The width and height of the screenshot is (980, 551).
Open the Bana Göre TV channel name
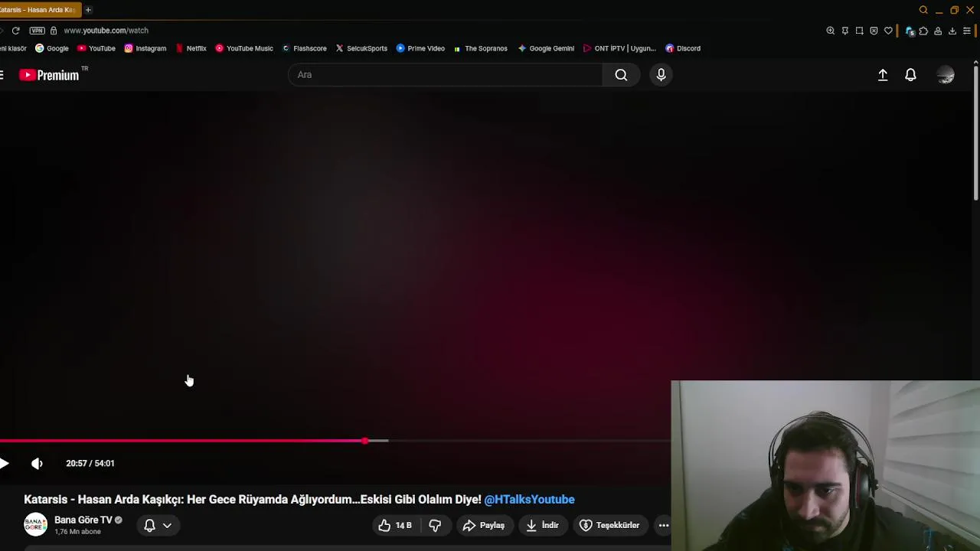[x=83, y=520]
